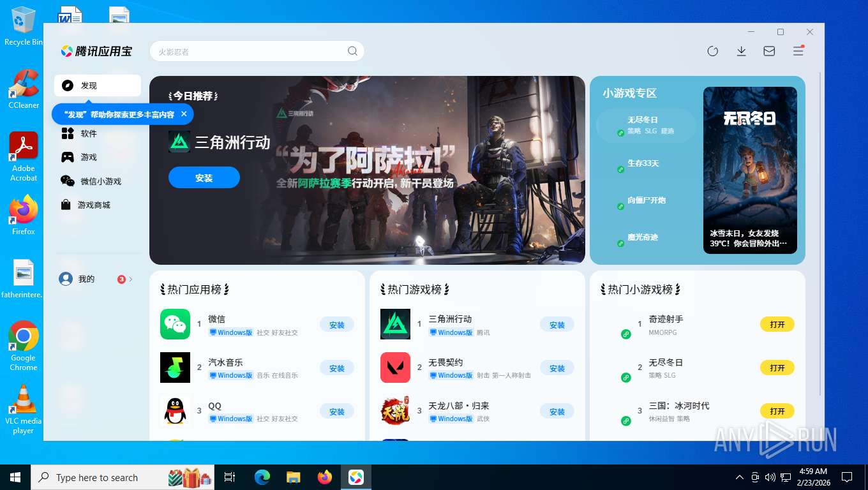
Task: Open the downloads manager icon
Action: [x=741, y=51]
